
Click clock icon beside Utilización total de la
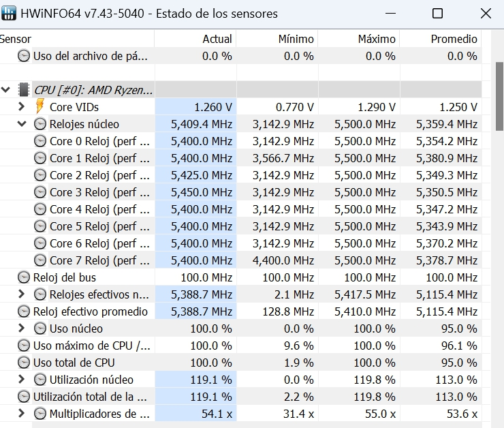(x=23, y=397)
